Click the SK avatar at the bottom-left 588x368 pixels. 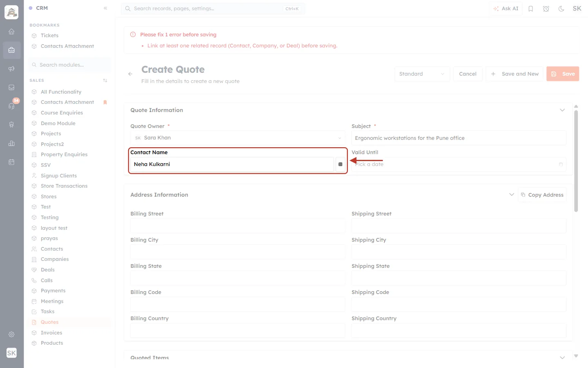pyautogui.click(x=11, y=353)
